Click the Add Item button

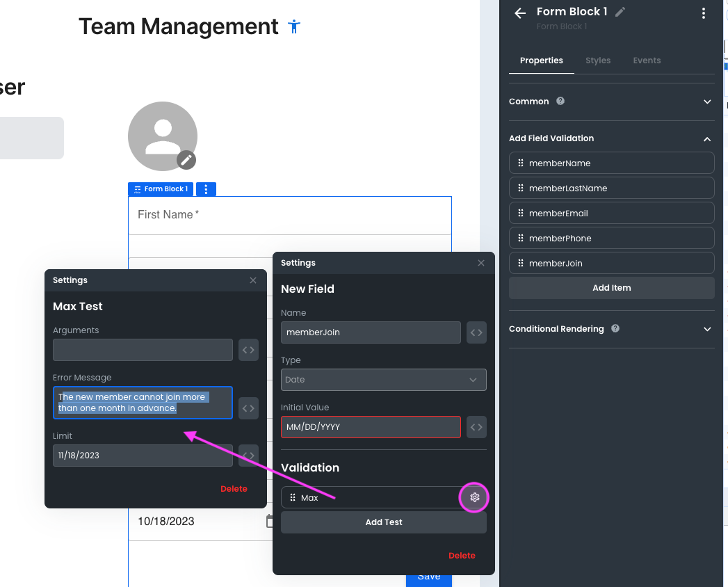point(611,288)
